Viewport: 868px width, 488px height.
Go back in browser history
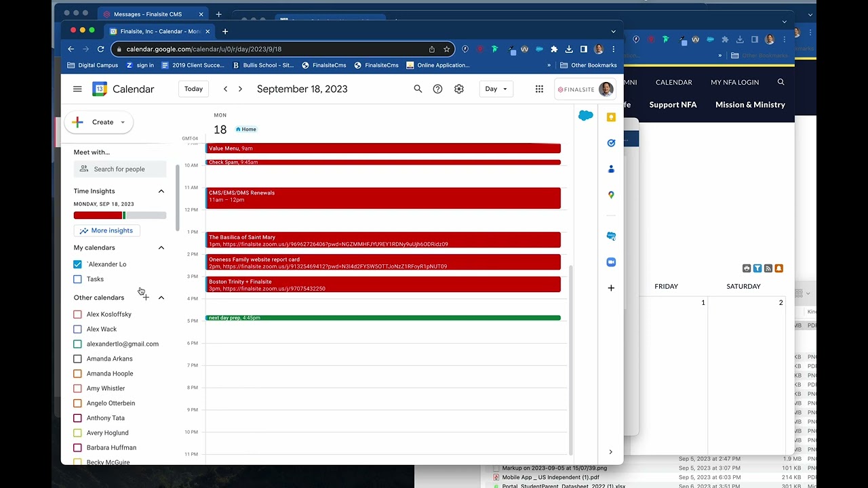(x=71, y=49)
